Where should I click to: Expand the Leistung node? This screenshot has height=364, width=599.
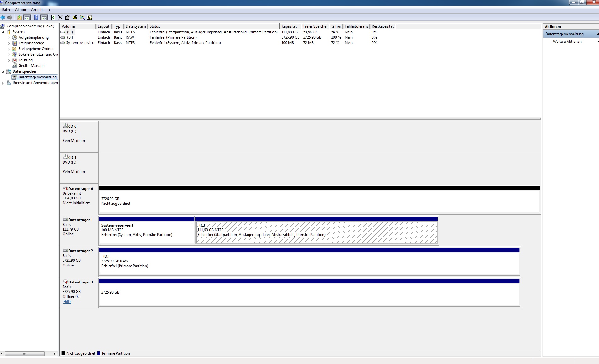[x=9, y=60]
